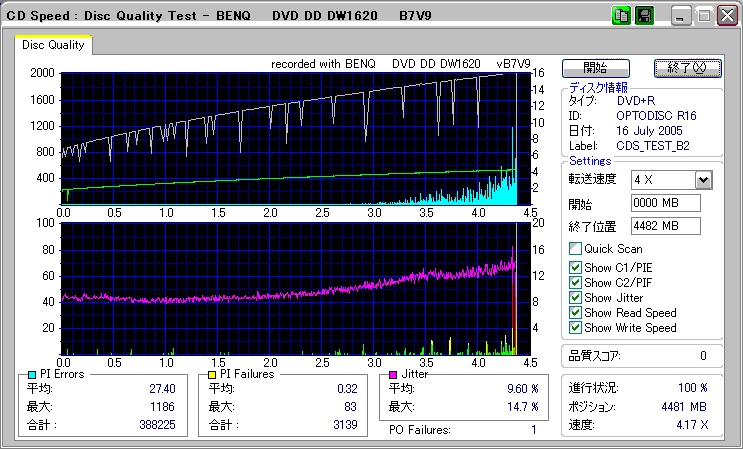
Task: Click the save floppy disk icon
Action: click(644, 16)
